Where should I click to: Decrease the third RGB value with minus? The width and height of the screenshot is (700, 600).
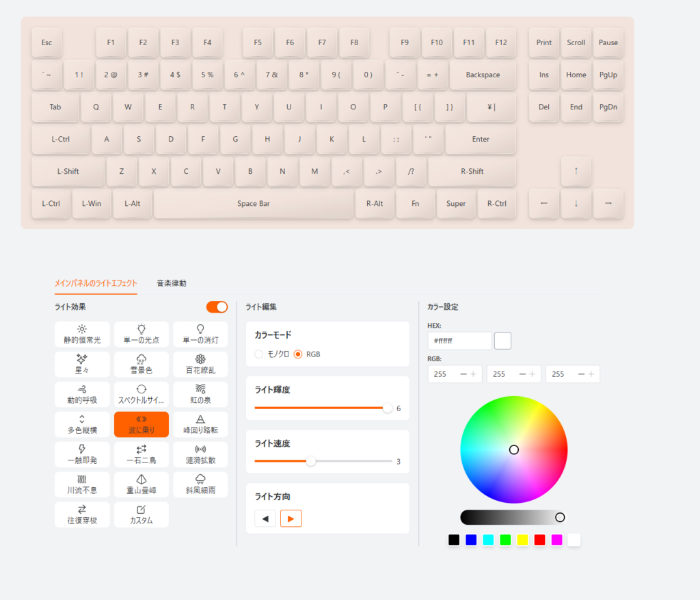[x=581, y=374]
